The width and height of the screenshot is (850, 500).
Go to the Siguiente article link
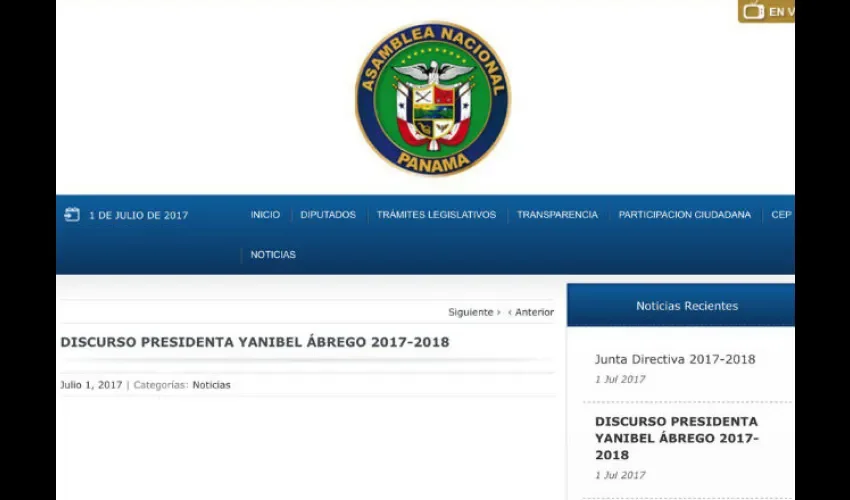[474, 312]
